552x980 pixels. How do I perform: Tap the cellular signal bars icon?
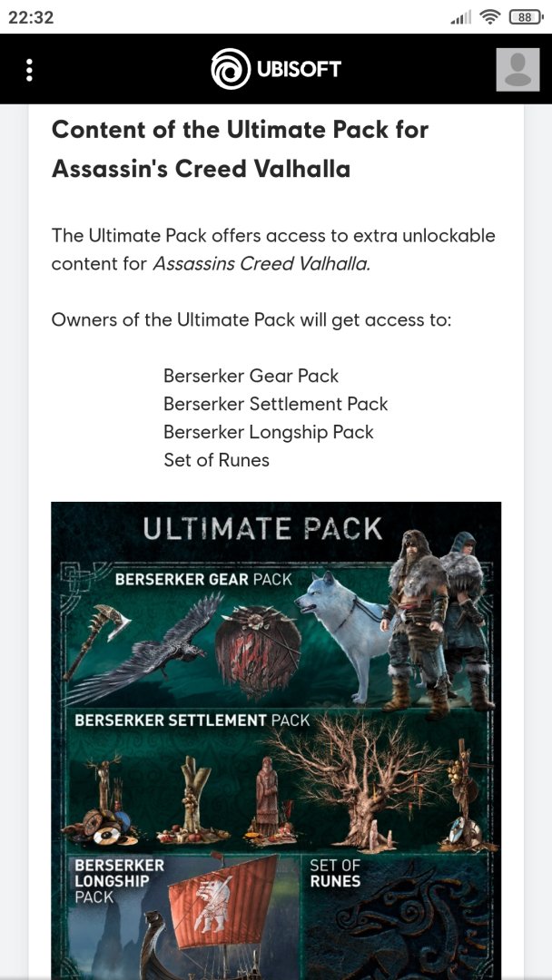(x=460, y=19)
